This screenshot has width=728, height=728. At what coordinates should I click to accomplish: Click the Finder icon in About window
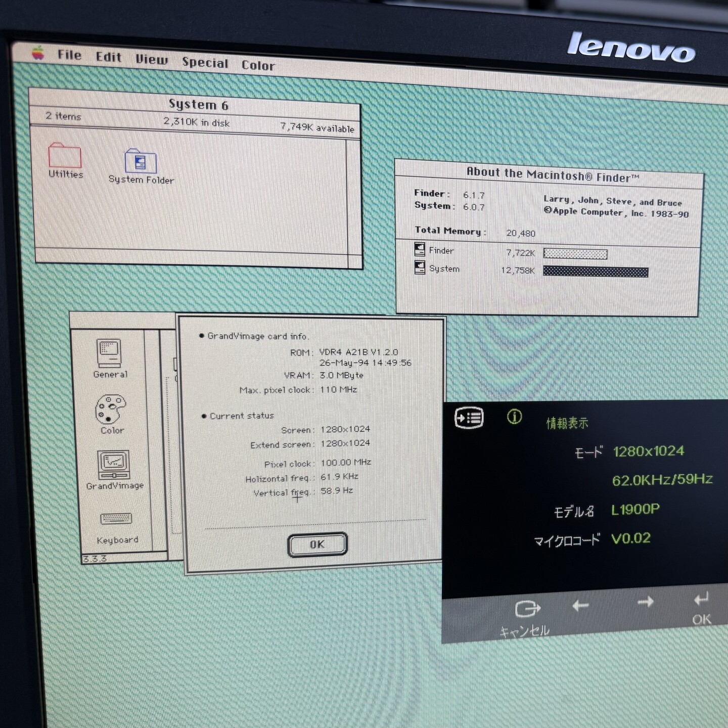point(420,249)
